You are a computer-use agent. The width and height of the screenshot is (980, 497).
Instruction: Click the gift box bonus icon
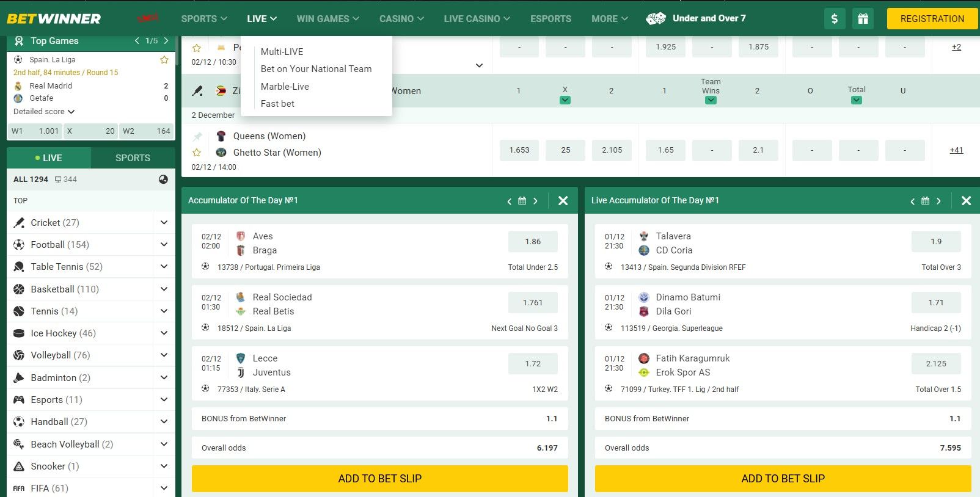(863, 19)
